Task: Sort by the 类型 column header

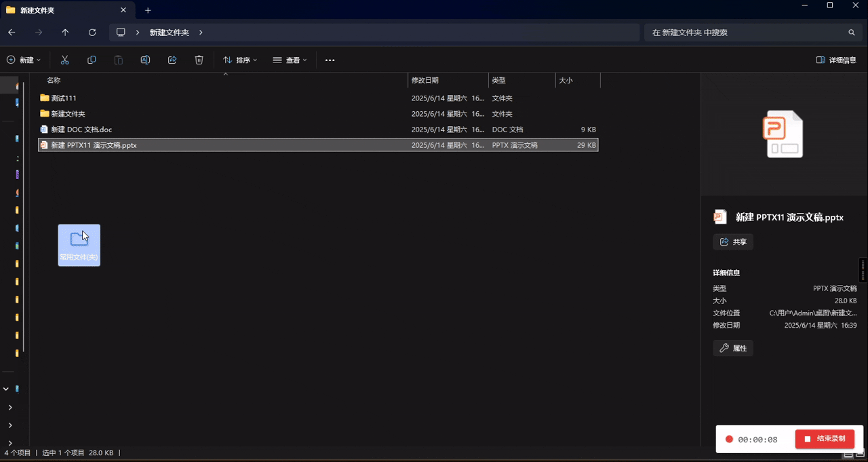Action: coord(498,80)
